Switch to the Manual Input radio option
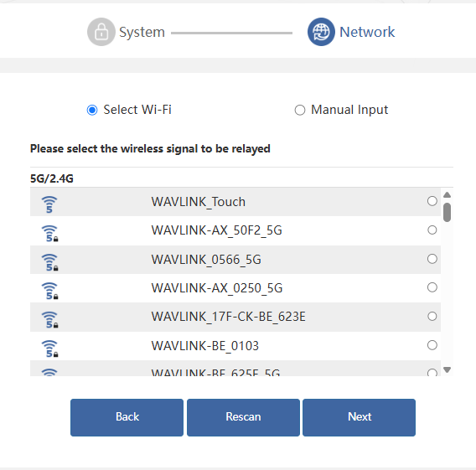 click(x=300, y=110)
